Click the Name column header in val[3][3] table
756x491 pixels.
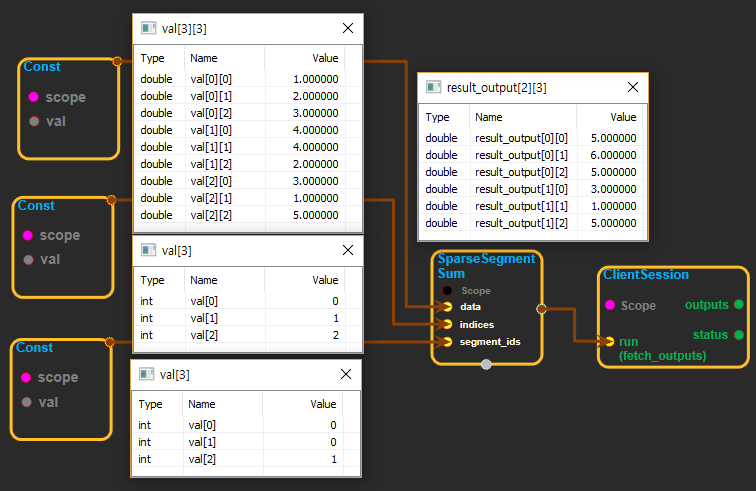click(204, 59)
